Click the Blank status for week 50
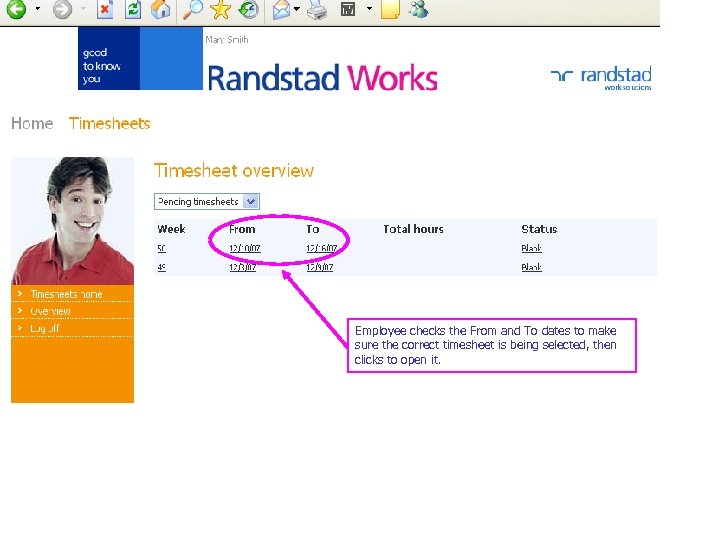This screenshot has width=720, height=540. (531, 248)
